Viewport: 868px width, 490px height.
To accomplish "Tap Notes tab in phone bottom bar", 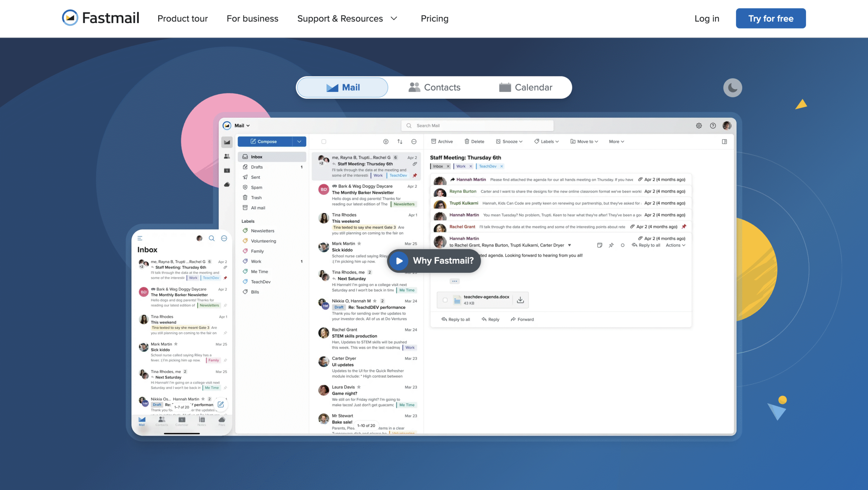I will (x=202, y=421).
